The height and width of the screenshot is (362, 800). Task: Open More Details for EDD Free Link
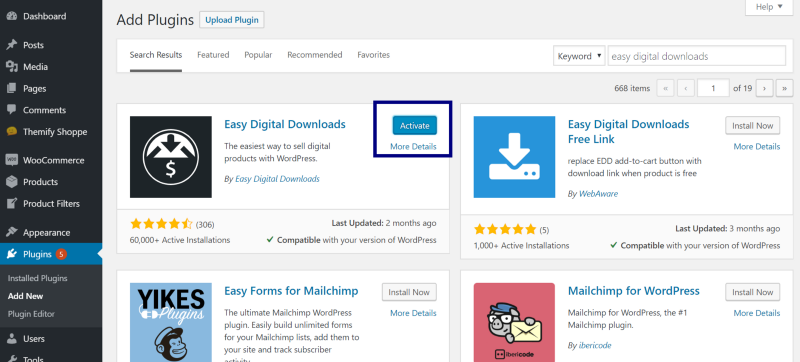pos(757,147)
